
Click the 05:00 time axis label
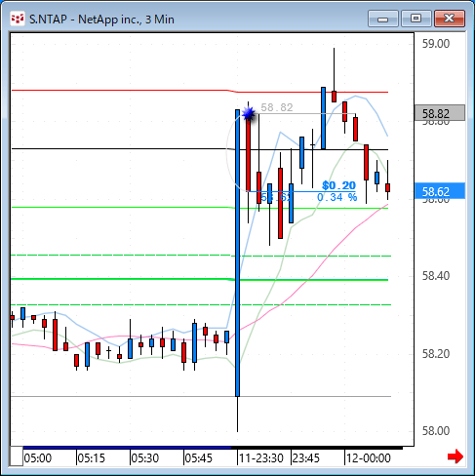(x=38, y=458)
